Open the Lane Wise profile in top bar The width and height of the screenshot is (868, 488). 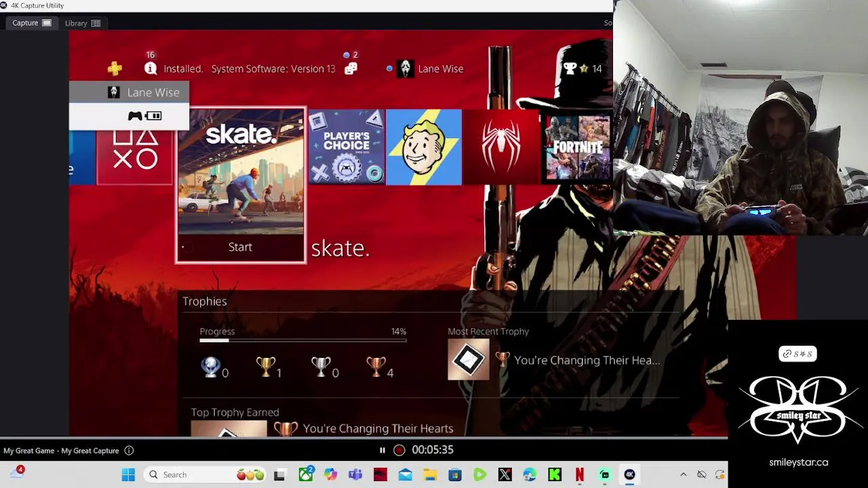pyautogui.click(x=432, y=68)
